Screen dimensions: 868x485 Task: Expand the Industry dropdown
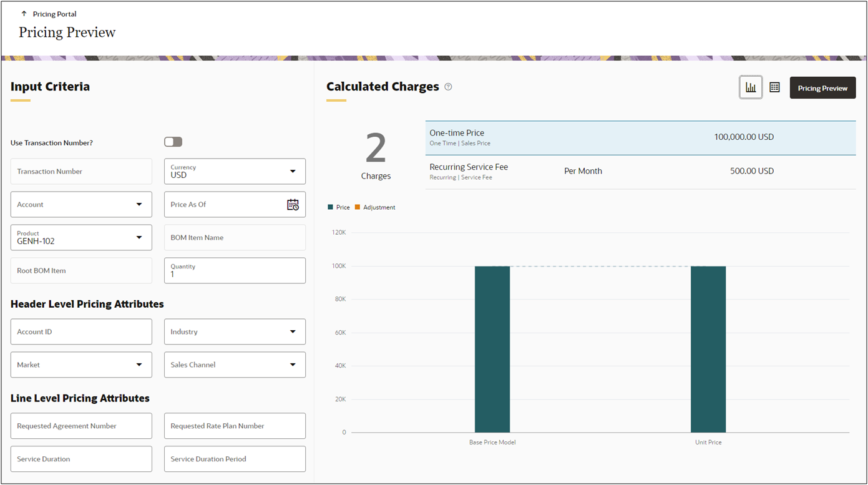[292, 331]
